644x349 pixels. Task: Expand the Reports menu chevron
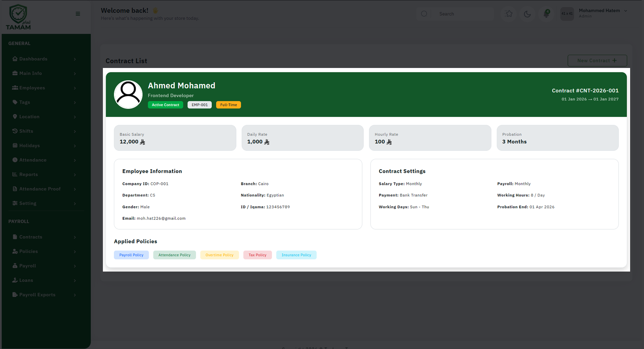pyautogui.click(x=75, y=174)
